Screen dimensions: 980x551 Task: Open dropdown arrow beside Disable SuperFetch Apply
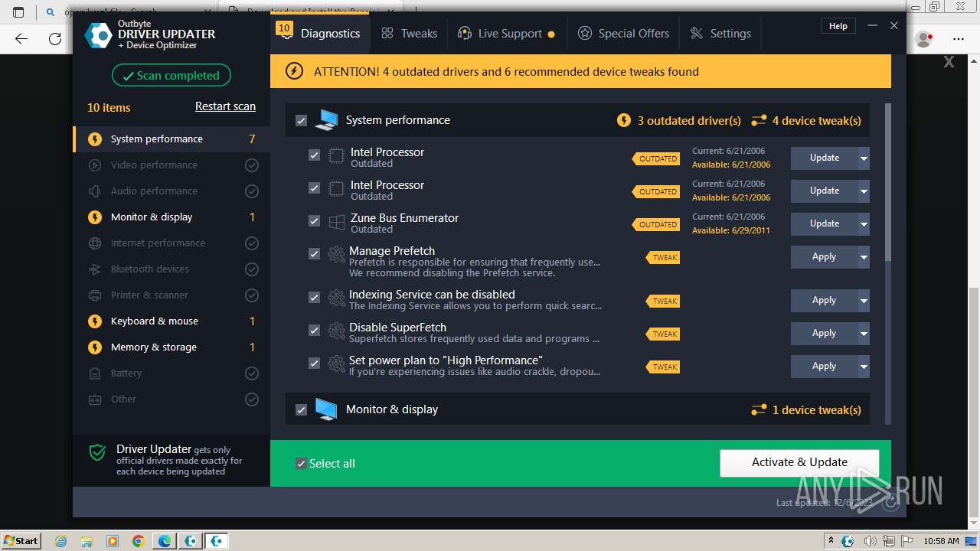coord(864,334)
